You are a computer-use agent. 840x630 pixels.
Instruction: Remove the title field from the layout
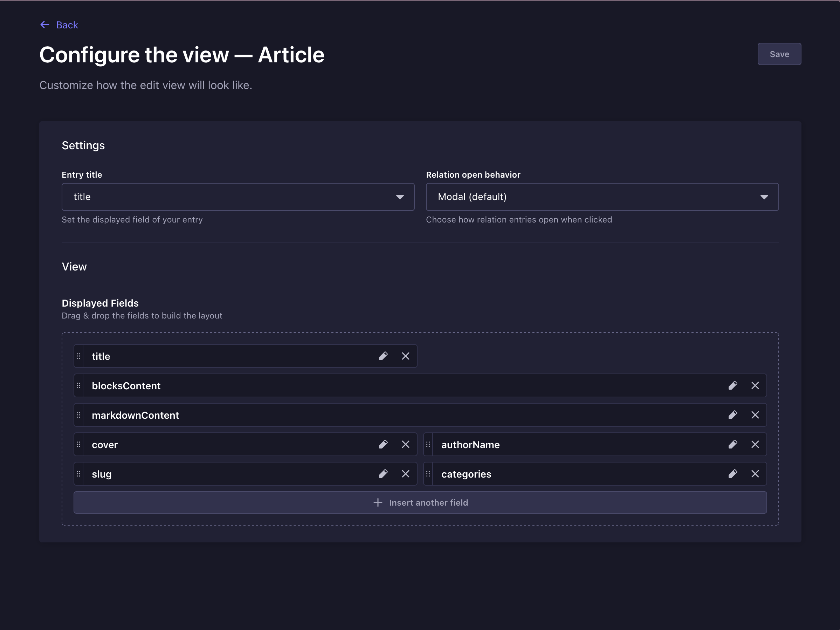tap(406, 356)
